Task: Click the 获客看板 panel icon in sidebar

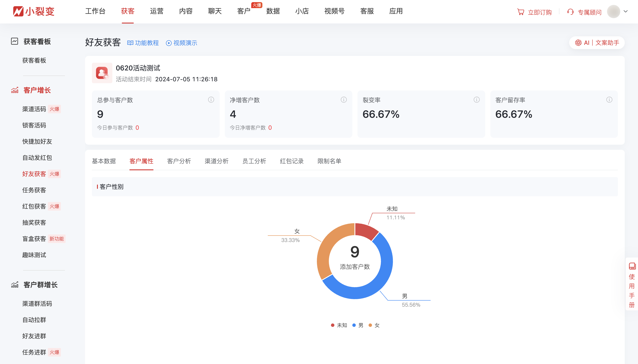Action: coord(15,42)
